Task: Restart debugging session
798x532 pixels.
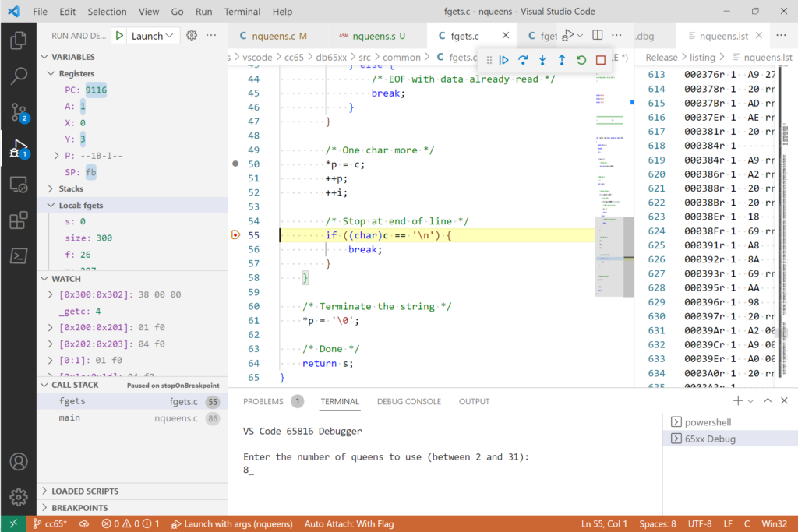Action: point(581,60)
